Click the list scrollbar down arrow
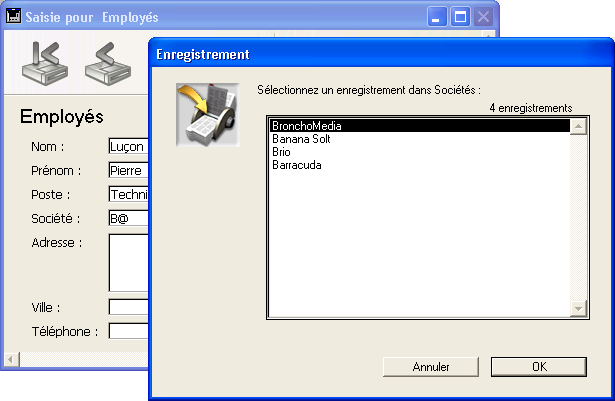Image resolution: width=615 pixels, height=401 pixels. coord(577,310)
